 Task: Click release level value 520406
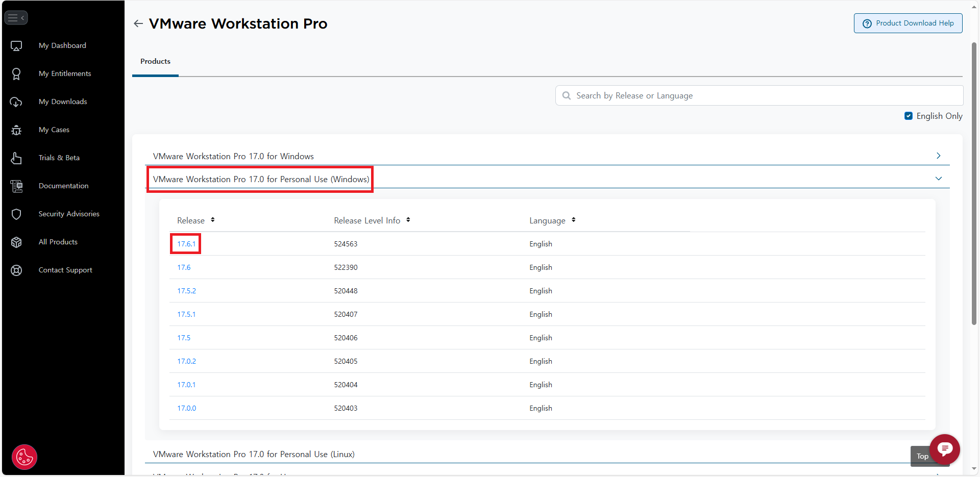click(x=346, y=338)
